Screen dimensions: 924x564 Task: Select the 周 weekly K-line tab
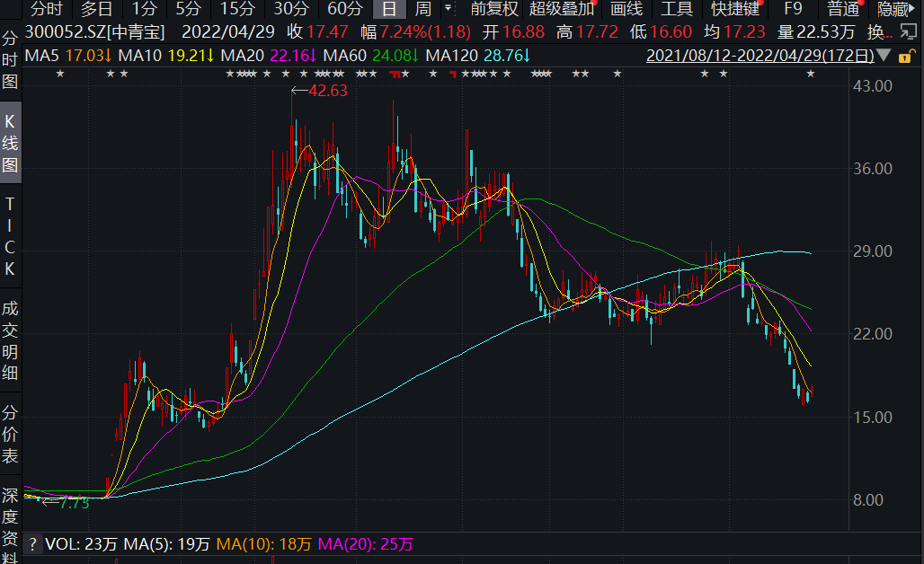tap(423, 9)
